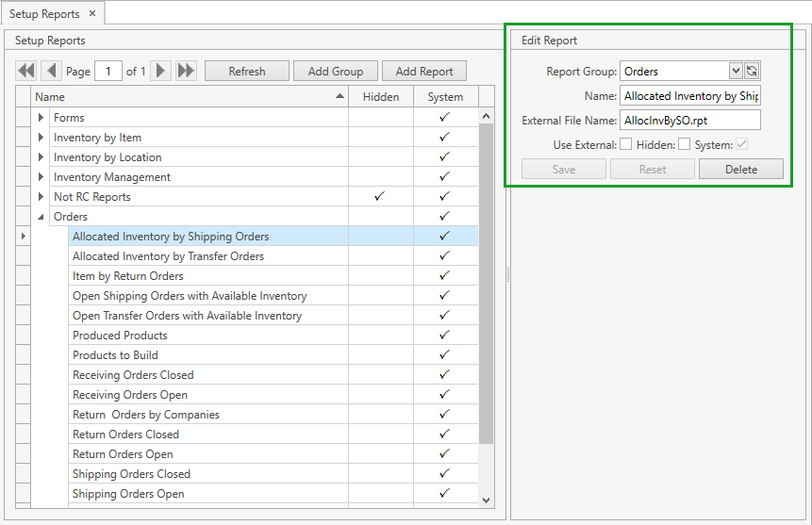
Task: Toggle the Hidden checkbox in Edit Report
Action: tap(684, 144)
